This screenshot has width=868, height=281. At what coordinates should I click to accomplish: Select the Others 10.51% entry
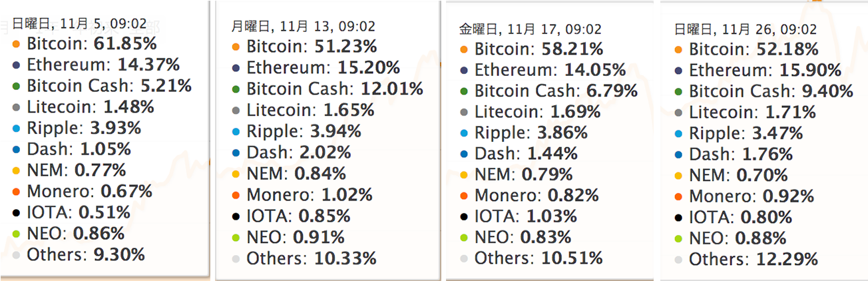pyautogui.click(x=539, y=258)
